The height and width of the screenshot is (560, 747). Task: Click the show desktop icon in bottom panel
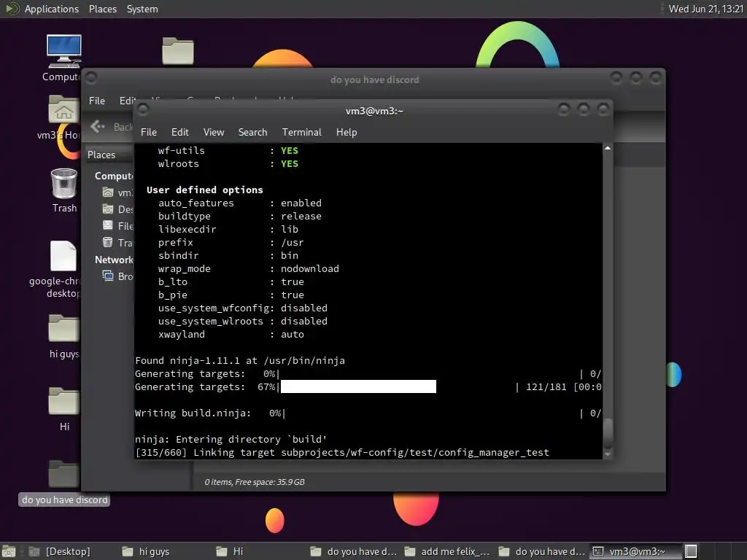[x=9, y=551]
